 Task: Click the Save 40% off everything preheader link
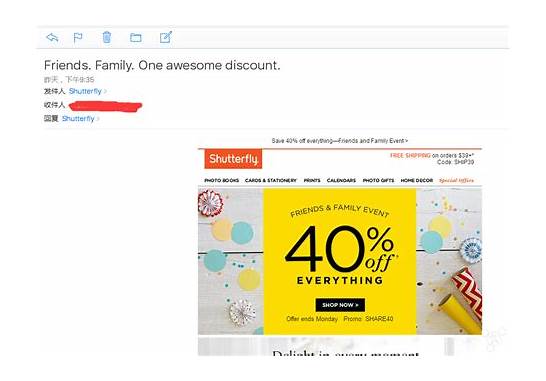tap(340, 141)
